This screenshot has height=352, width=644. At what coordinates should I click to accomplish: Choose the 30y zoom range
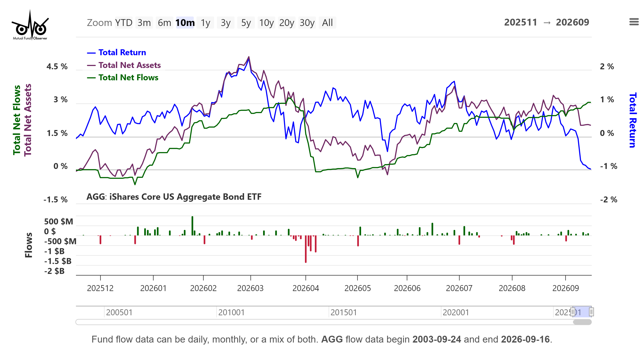[307, 23]
